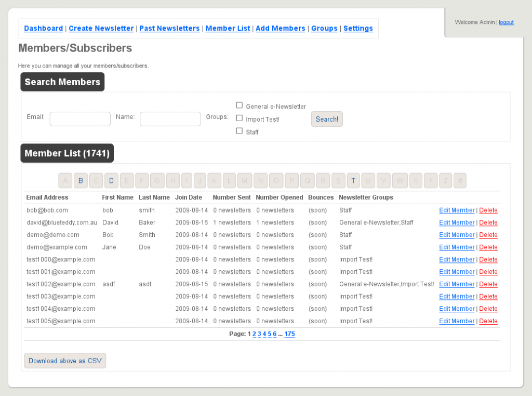Screen dimensions: 532x396
Task: Focus the Name search field
Action: tap(170, 119)
